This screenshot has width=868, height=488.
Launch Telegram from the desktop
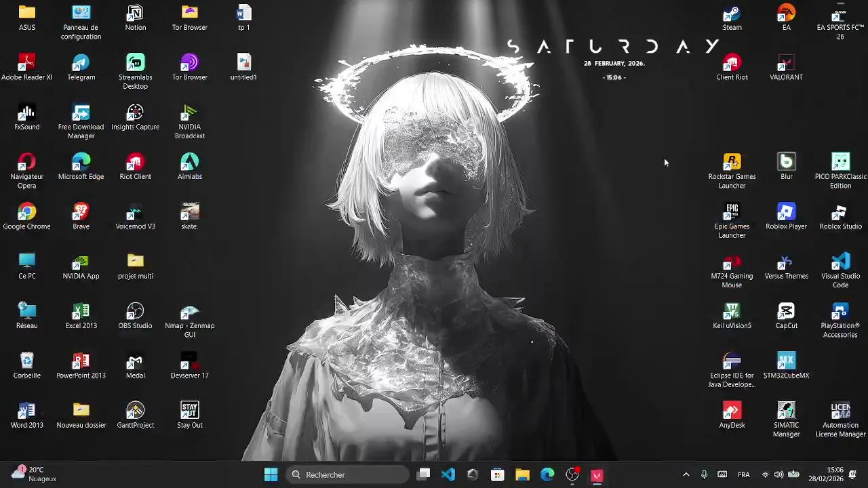(x=81, y=68)
